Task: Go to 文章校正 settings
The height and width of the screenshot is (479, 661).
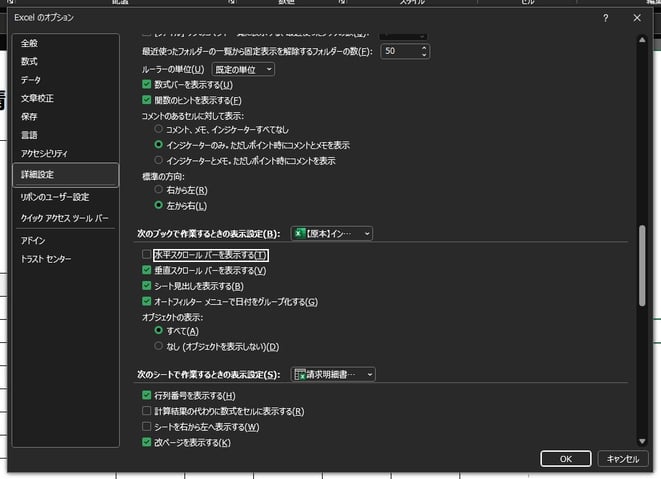Action: click(37, 98)
